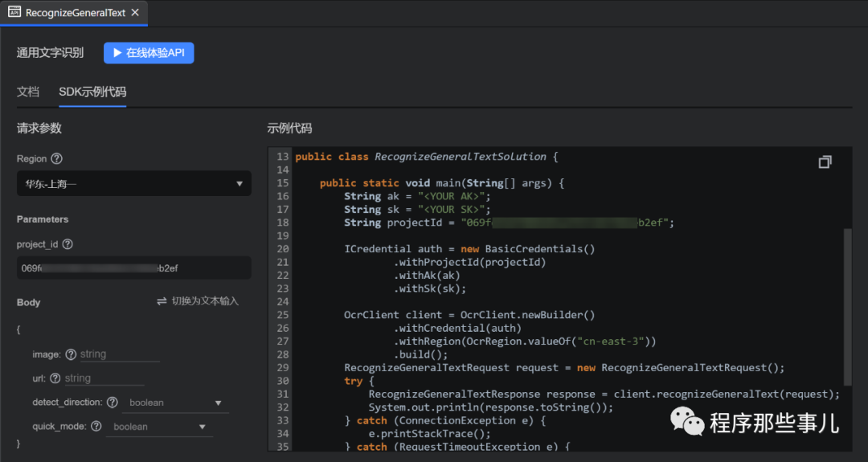Open help icon next to detect_direction
Viewport: 868px width, 462px height.
point(113,403)
